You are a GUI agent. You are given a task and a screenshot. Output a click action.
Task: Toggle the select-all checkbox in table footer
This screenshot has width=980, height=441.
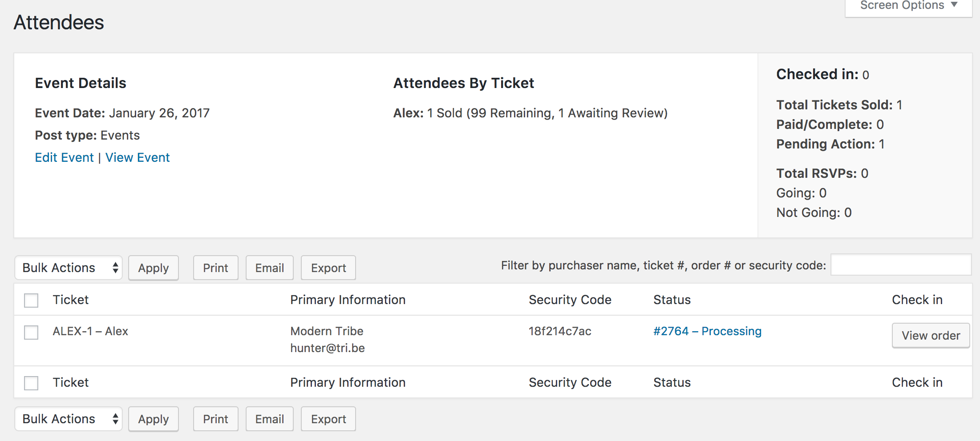pos(31,383)
